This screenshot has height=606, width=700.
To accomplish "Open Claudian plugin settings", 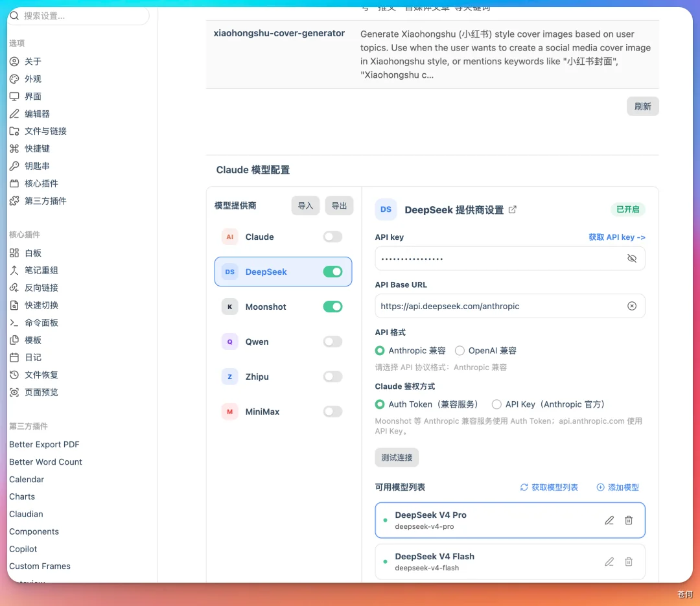I will pos(26,514).
